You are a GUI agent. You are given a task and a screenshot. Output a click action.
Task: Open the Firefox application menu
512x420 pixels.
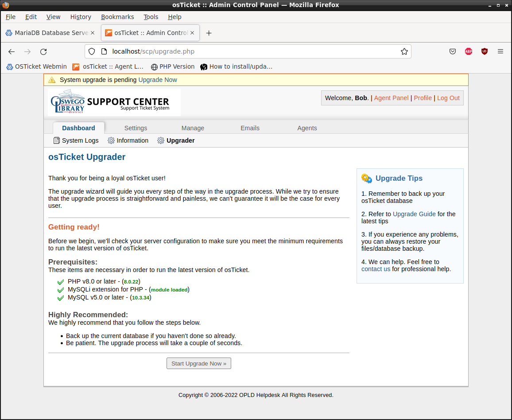(500, 51)
